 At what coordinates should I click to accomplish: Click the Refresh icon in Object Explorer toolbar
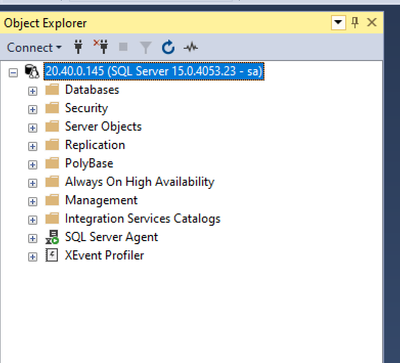pos(168,47)
